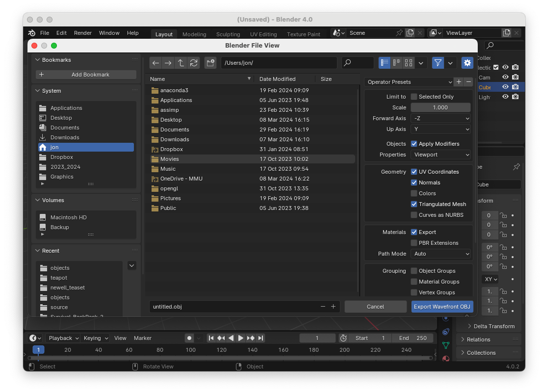Go up to parent directory

[181, 63]
